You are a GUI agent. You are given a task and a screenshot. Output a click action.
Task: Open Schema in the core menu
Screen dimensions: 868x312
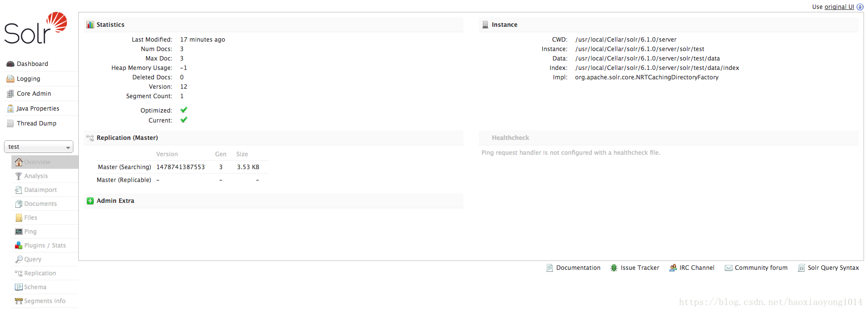click(x=35, y=287)
